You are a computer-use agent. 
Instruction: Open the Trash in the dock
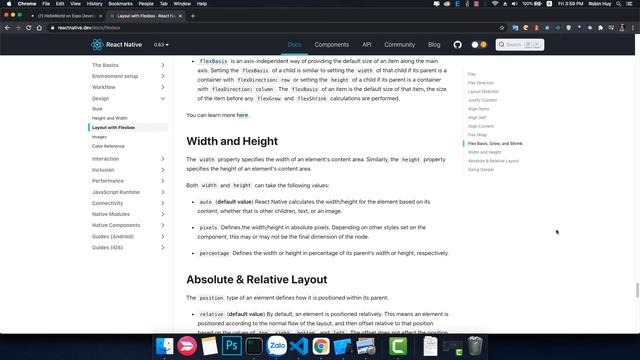[x=475, y=346]
